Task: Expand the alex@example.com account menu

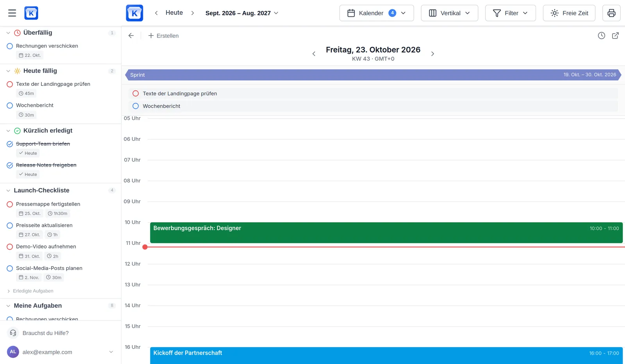Action: click(x=111, y=352)
